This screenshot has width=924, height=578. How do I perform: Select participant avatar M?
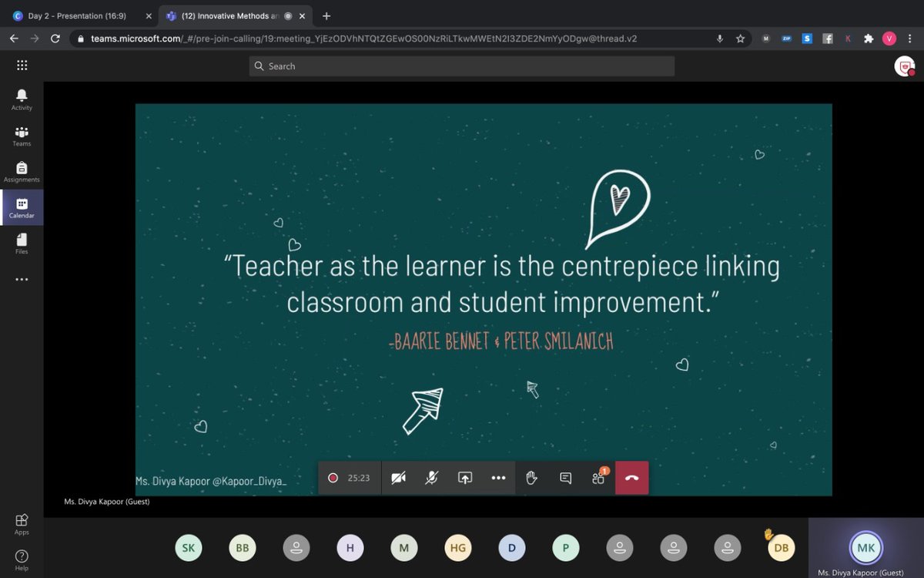(x=403, y=548)
